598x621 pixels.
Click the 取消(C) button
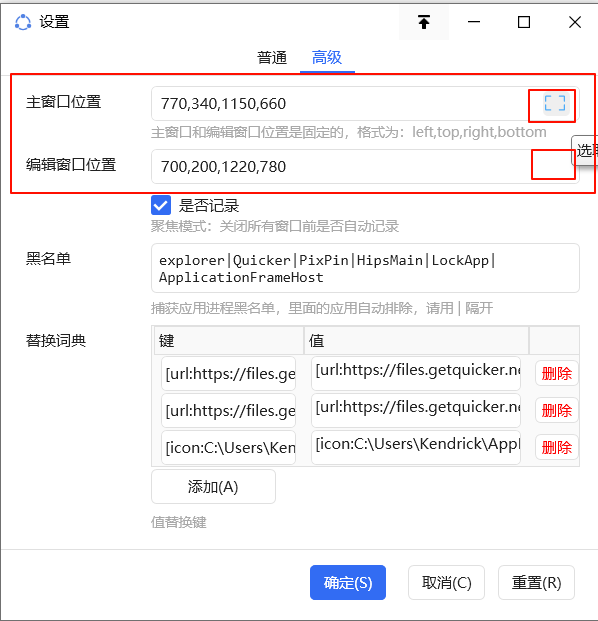446,582
